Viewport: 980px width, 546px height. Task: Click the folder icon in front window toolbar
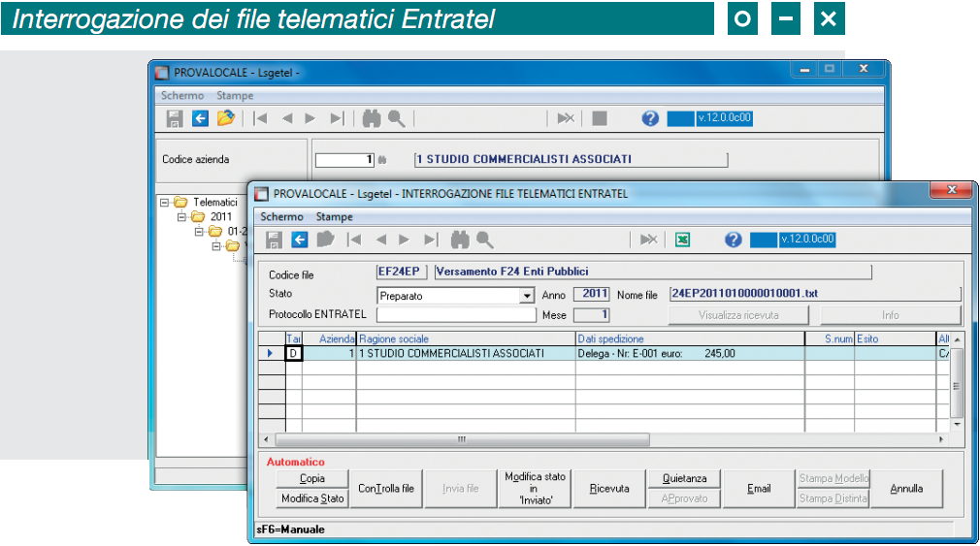pyautogui.click(x=326, y=240)
